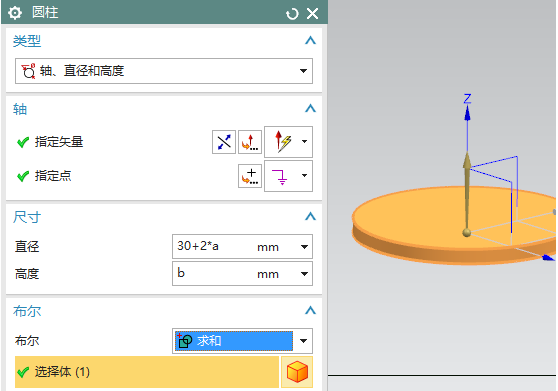Open the vector dialog icon
The height and width of the screenshot is (391, 558).
click(250, 142)
